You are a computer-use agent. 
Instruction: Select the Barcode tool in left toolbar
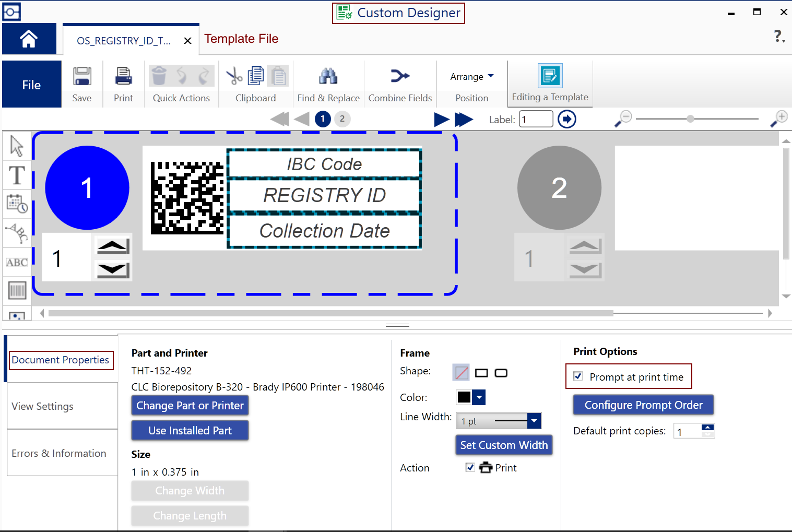click(x=17, y=290)
